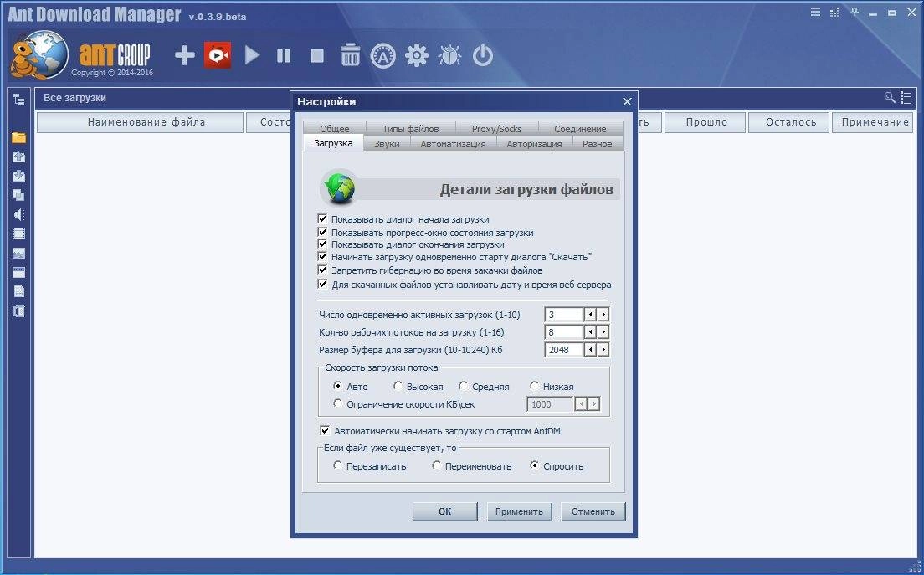Toggle 'Автоматически начинать загрузку со стартом AntDM'
The width and height of the screenshot is (924, 575).
(325, 431)
